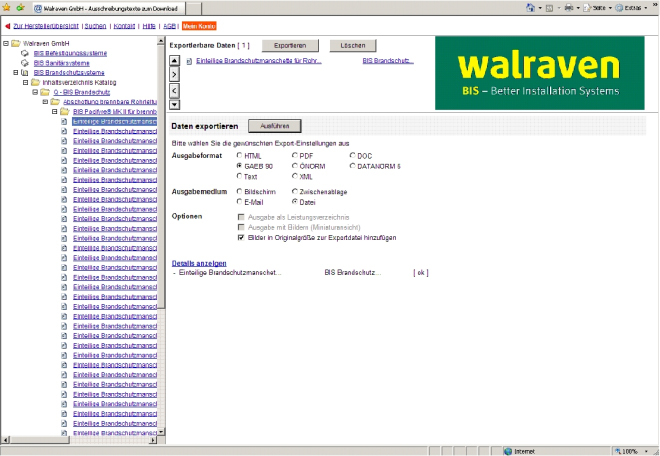Viewport: 660px width, 456px height.
Task: Open the Hilfe nav link
Action: click(x=149, y=26)
